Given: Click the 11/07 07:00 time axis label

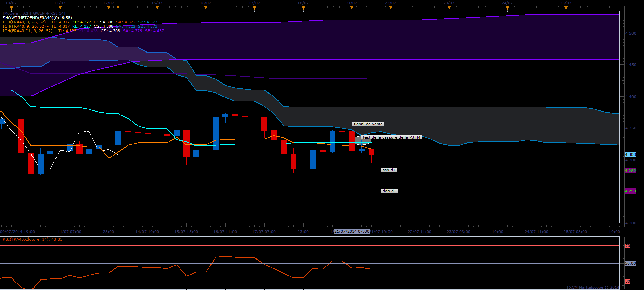Looking at the screenshot, I should click(x=69, y=232).
